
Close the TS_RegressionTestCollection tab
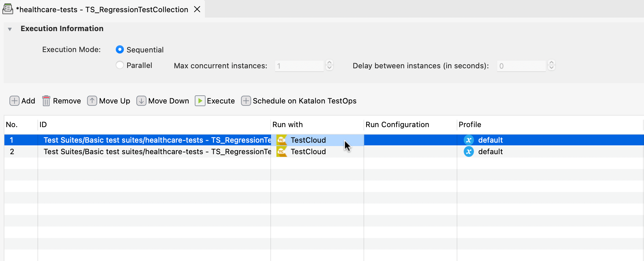pyautogui.click(x=197, y=9)
